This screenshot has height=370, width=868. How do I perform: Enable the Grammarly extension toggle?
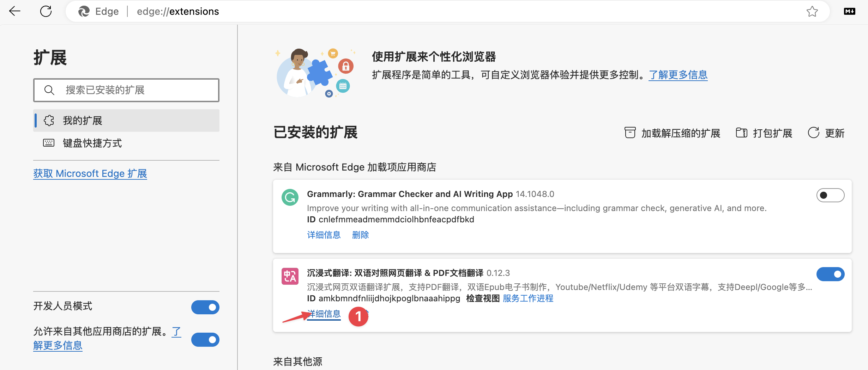coord(830,195)
